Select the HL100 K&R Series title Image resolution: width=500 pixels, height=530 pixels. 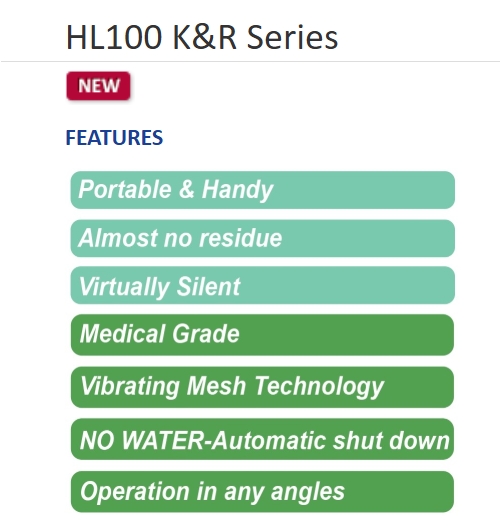point(202,38)
